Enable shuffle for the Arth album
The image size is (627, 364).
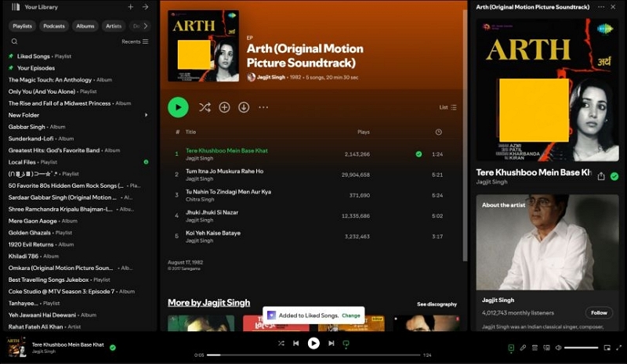205,107
